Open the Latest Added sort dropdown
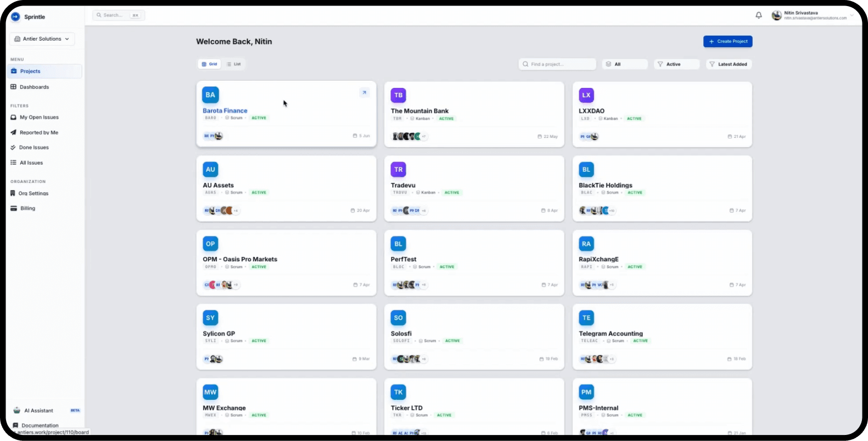Image resolution: width=868 pixels, height=441 pixels. point(729,64)
